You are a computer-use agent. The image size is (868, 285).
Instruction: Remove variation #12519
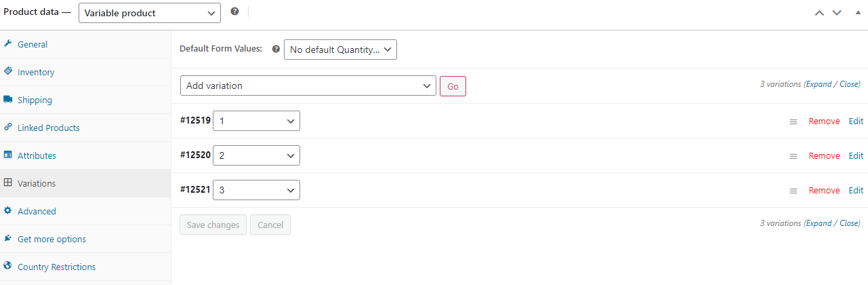point(824,121)
